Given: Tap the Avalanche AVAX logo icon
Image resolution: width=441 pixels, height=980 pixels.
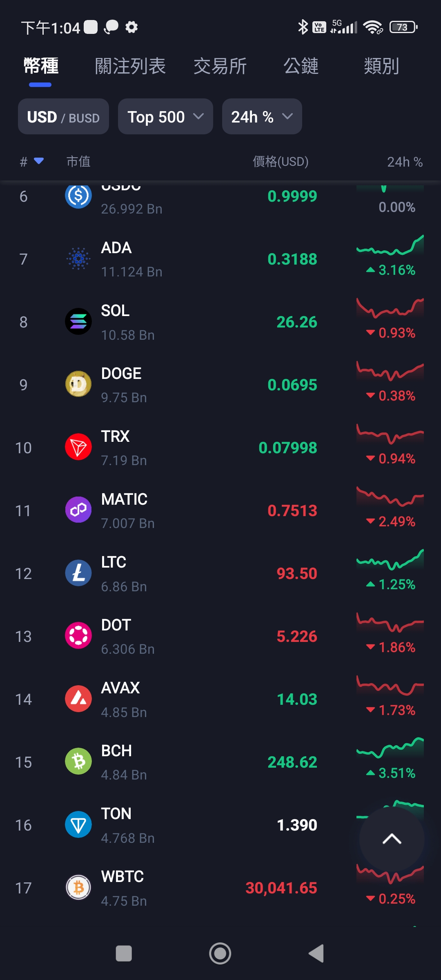Looking at the screenshot, I should 78,699.
